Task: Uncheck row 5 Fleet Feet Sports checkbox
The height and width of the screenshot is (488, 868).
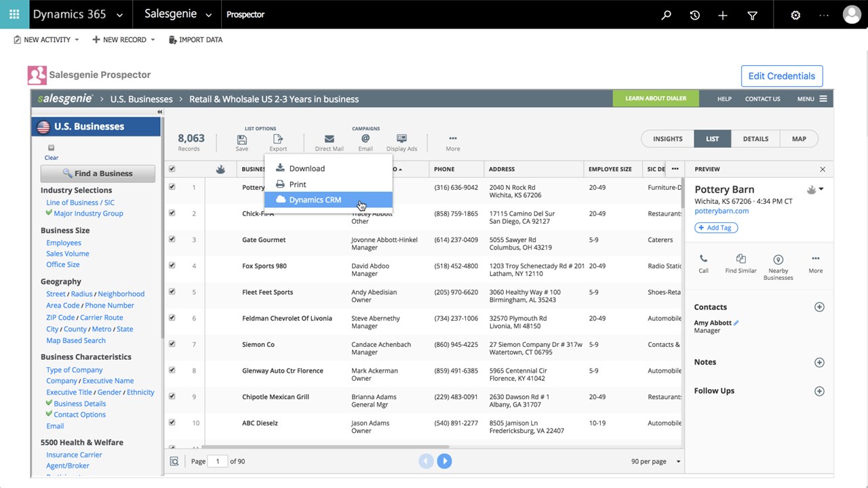Action: coord(172,291)
